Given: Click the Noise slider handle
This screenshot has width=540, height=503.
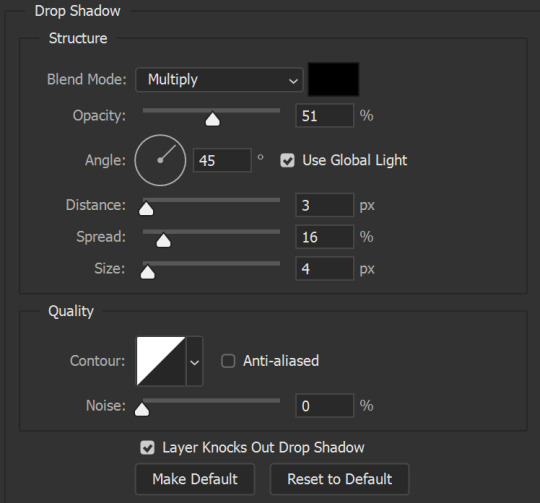Looking at the screenshot, I should (142, 409).
